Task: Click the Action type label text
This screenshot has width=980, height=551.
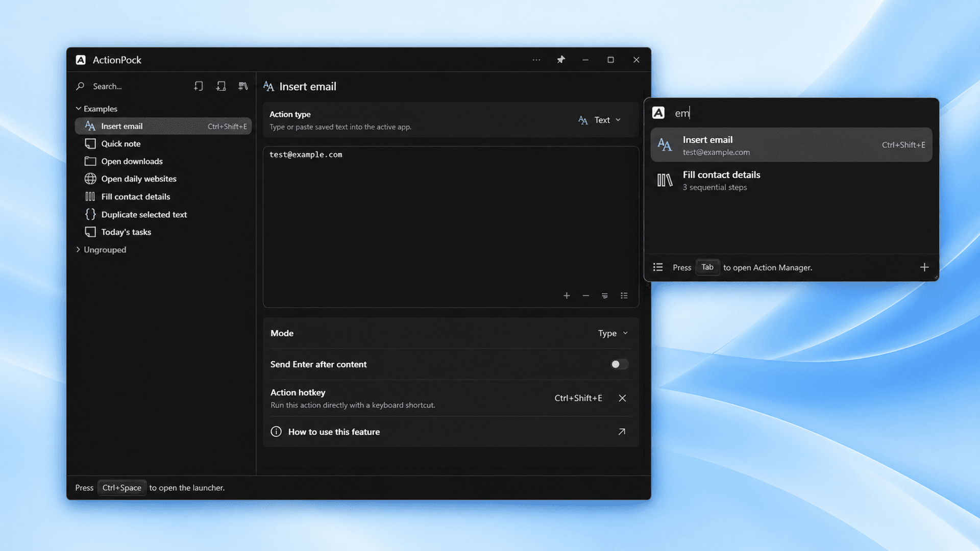Action: [290, 114]
